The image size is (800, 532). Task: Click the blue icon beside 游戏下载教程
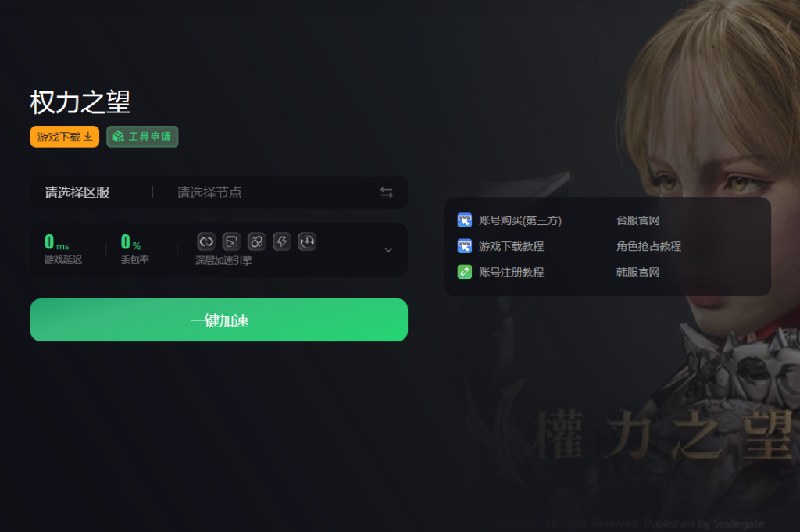464,246
